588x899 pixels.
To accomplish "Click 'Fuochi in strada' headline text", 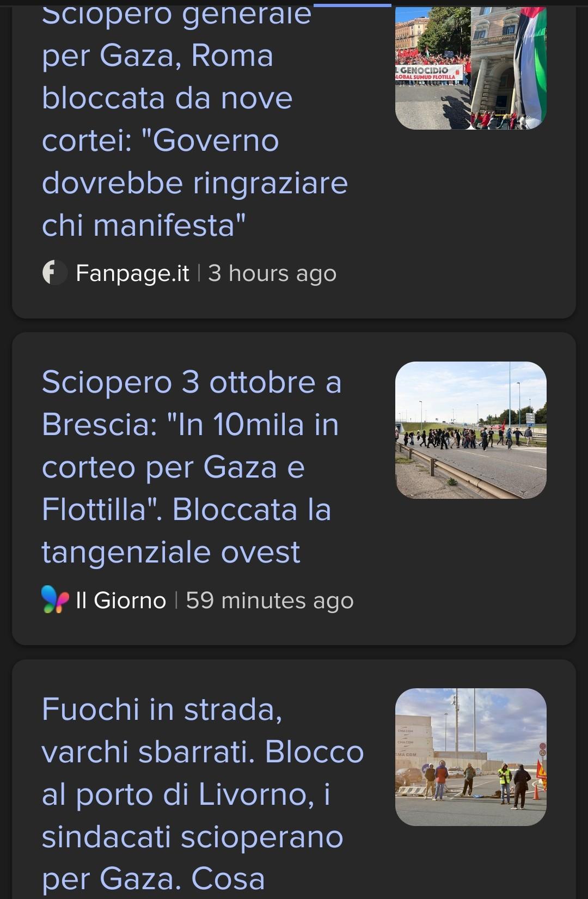I will click(x=162, y=710).
